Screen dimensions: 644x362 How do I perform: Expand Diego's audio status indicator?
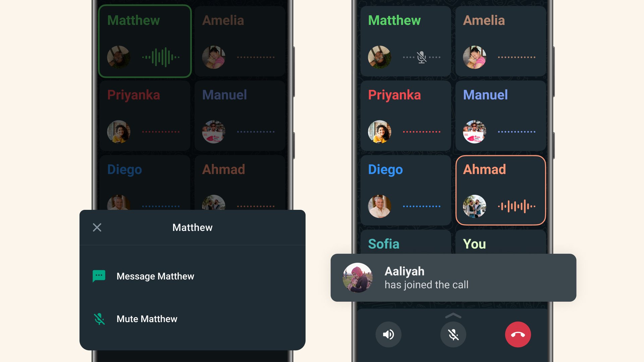tap(422, 206)
